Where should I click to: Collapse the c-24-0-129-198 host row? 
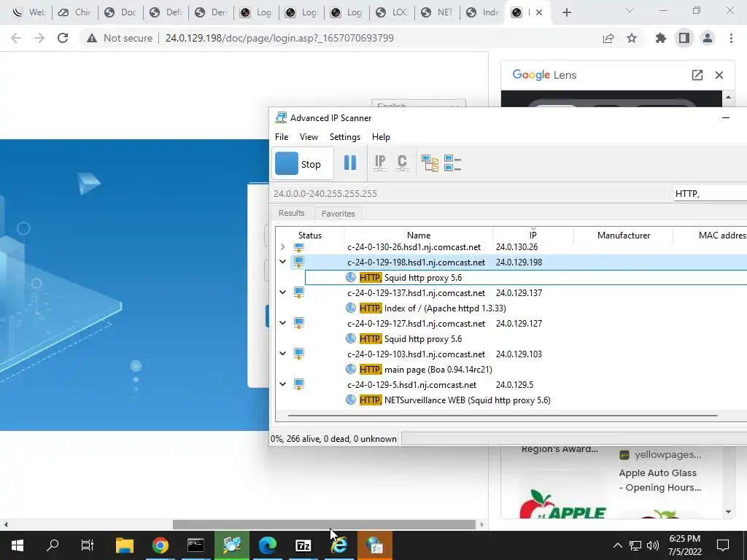282,262
